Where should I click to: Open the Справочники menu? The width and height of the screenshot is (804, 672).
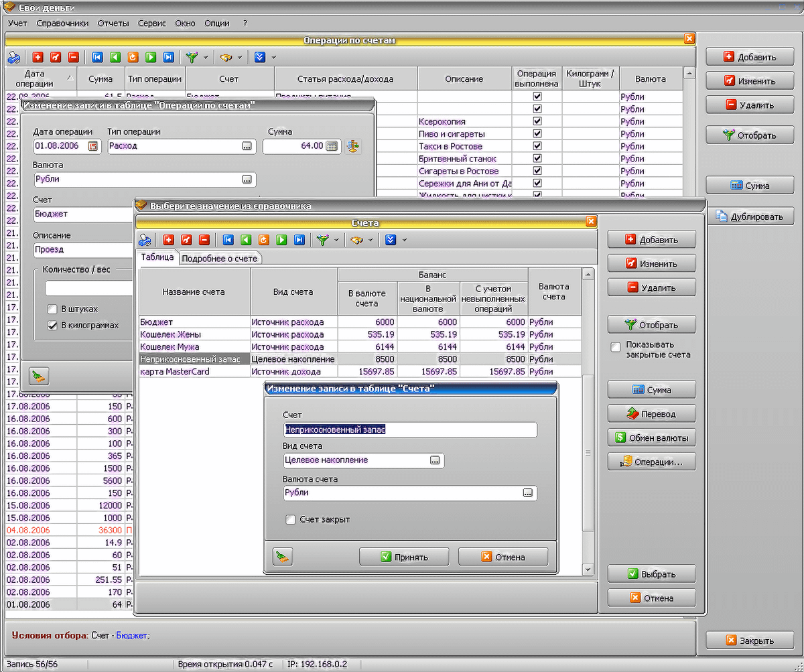click(63, 23)
